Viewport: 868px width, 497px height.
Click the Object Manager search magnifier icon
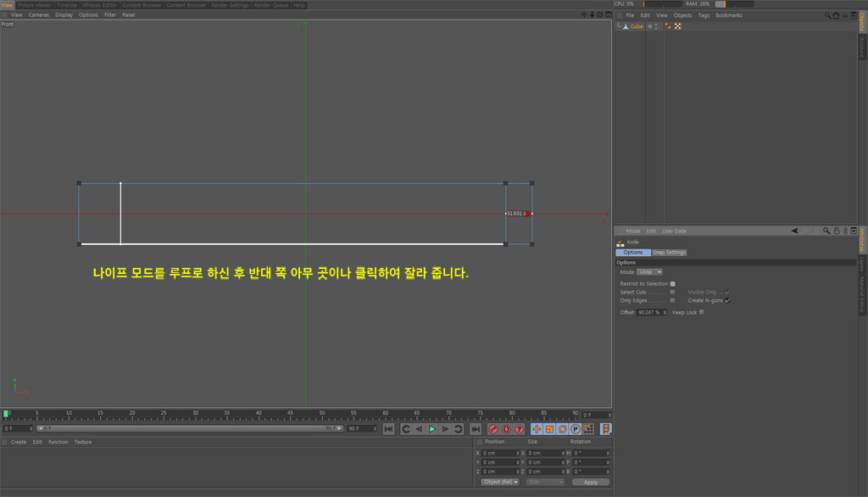[827, 15]
